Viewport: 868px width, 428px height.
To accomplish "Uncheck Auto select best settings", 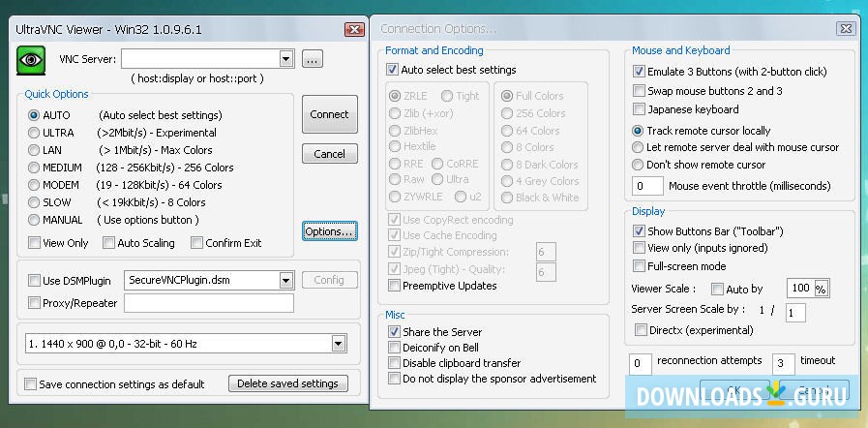I will (393, 70).
